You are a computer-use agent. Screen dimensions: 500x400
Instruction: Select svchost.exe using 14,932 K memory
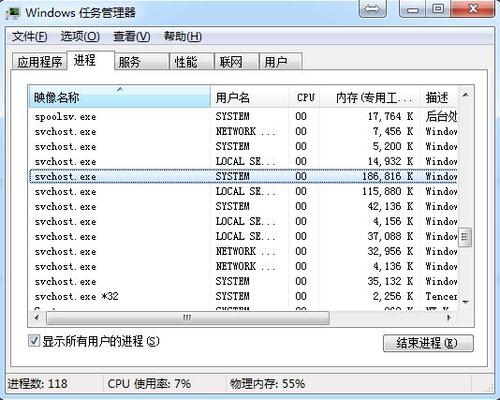(243, 161)
